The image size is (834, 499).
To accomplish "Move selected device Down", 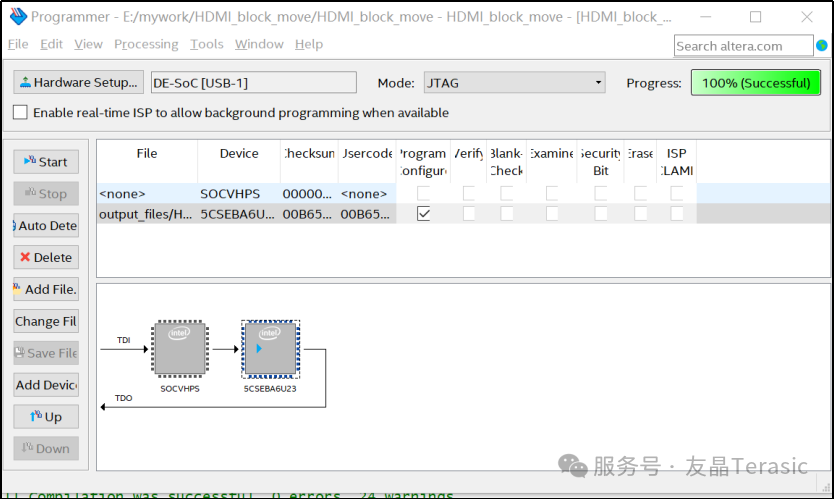I will (46, 449).
